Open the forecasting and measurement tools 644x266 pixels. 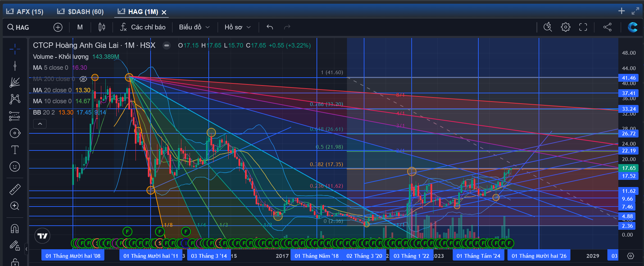pyautogui.click(x=15, y=116)
